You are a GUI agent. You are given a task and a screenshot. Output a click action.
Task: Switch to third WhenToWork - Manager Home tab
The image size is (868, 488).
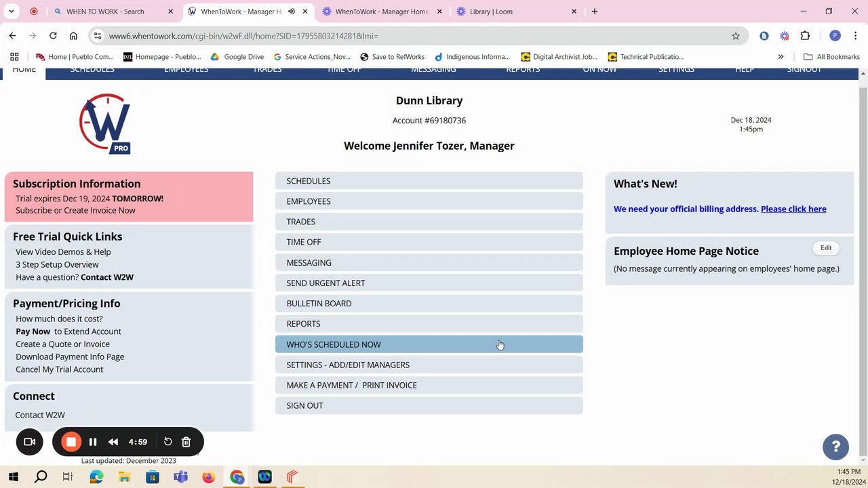click(x=382, y=12)
